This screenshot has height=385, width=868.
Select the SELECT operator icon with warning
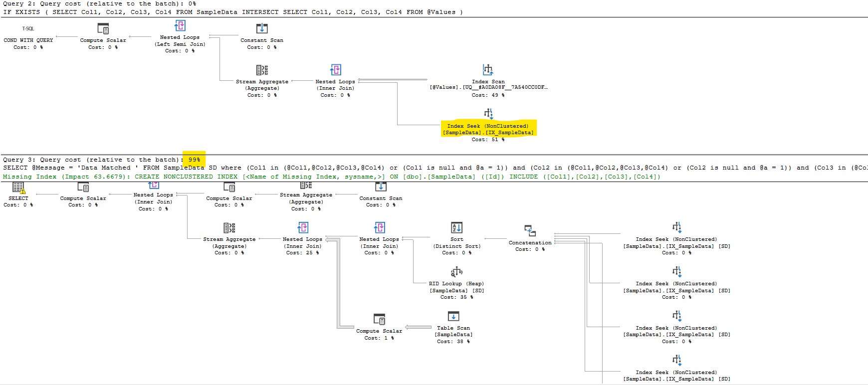click(18, 188)
